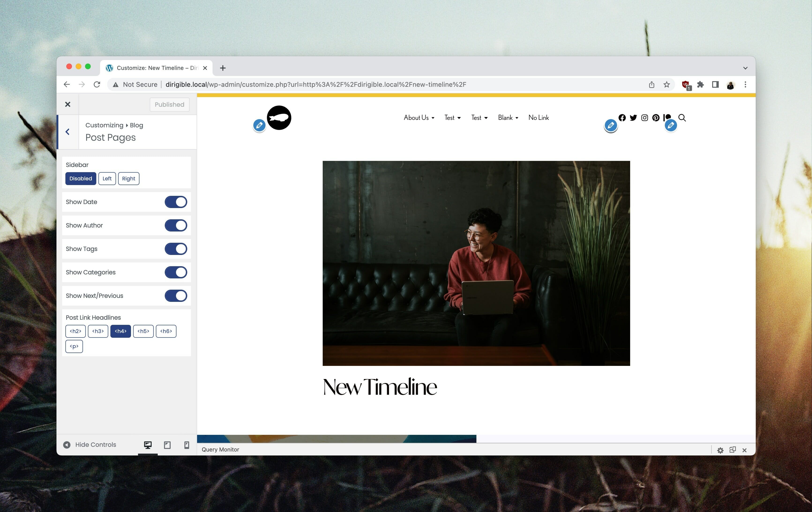Turn off Show Author switch

point(176,225)
